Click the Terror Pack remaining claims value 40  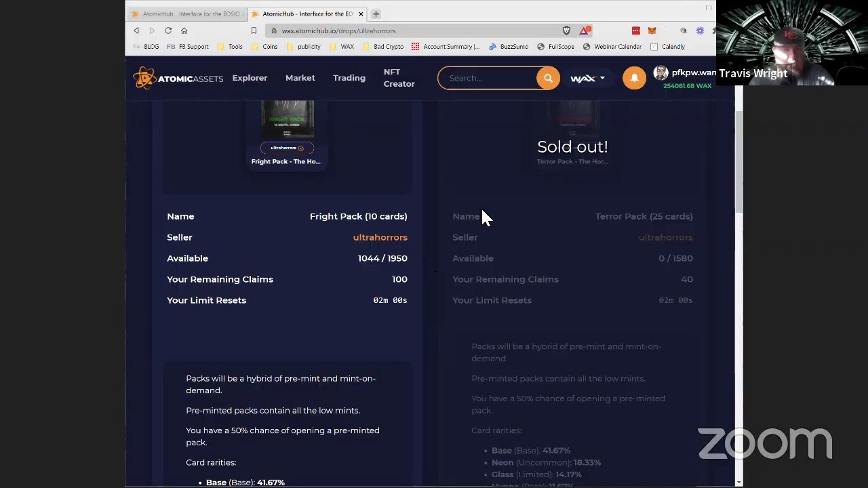(x=687, y=279)
